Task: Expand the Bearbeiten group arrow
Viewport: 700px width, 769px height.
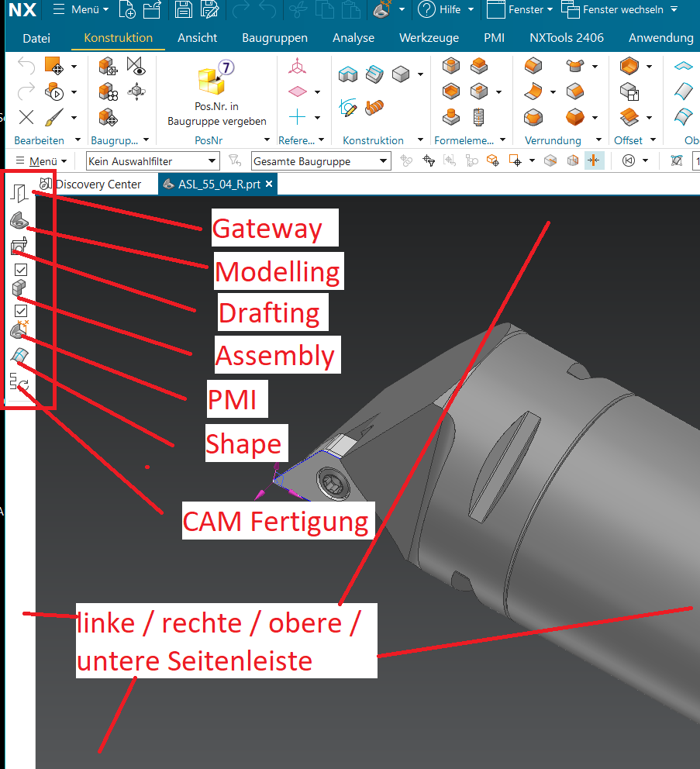Action: (x=78, y=140)
